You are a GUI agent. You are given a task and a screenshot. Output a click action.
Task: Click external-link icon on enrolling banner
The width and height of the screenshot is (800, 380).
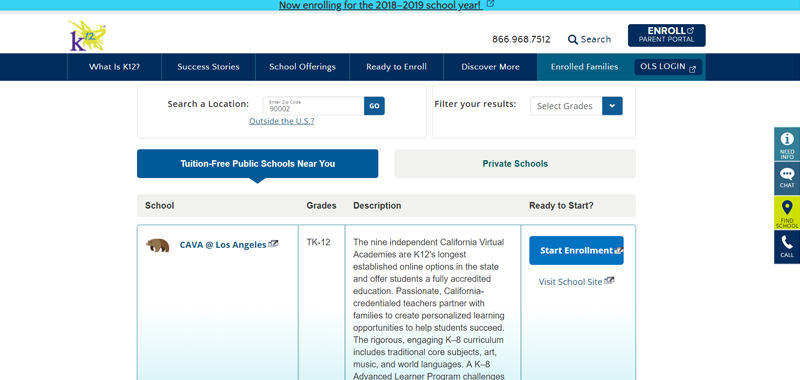[x=490, y=4]
